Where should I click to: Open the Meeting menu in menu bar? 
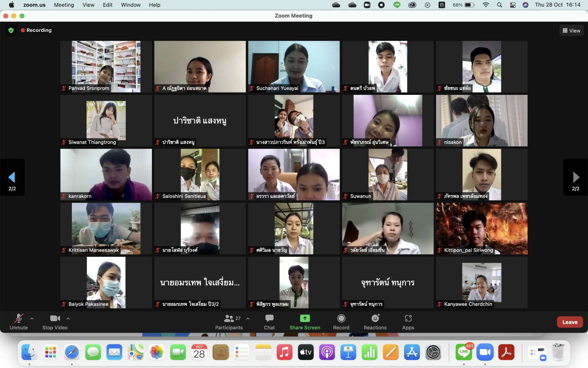coord(64,5)
